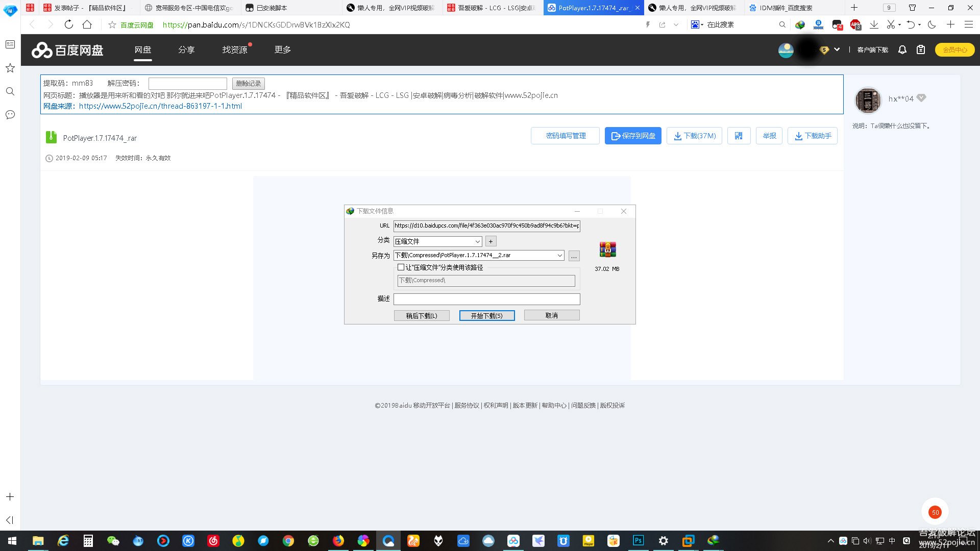Click the 描述 description input field
Screen dimensions: 980x551
coord(486,299)
